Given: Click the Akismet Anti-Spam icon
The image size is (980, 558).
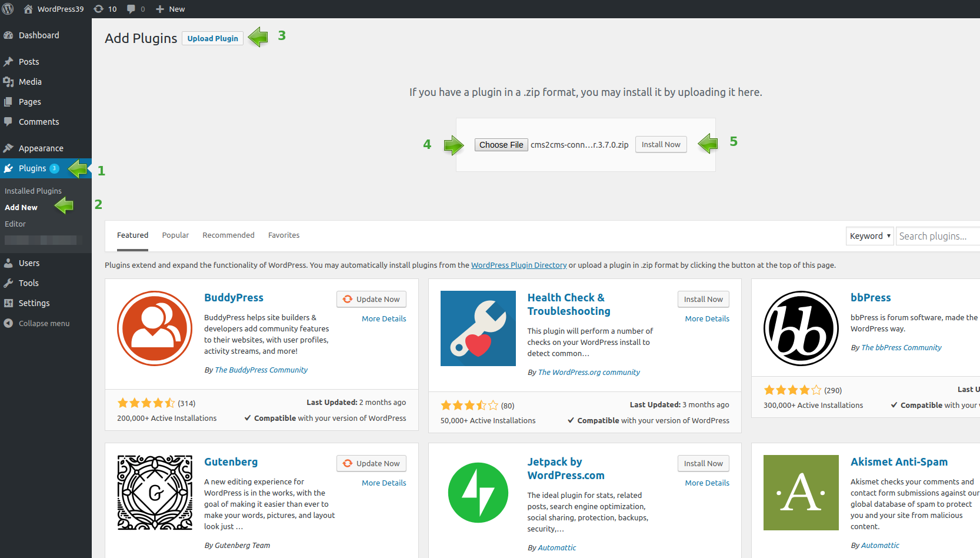Looking at the screenshot, I should (x=801, y=493).
